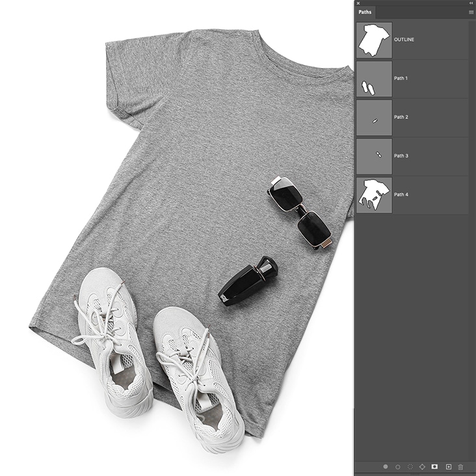
Task: Click empty area below the paths list
Action: 413,325
